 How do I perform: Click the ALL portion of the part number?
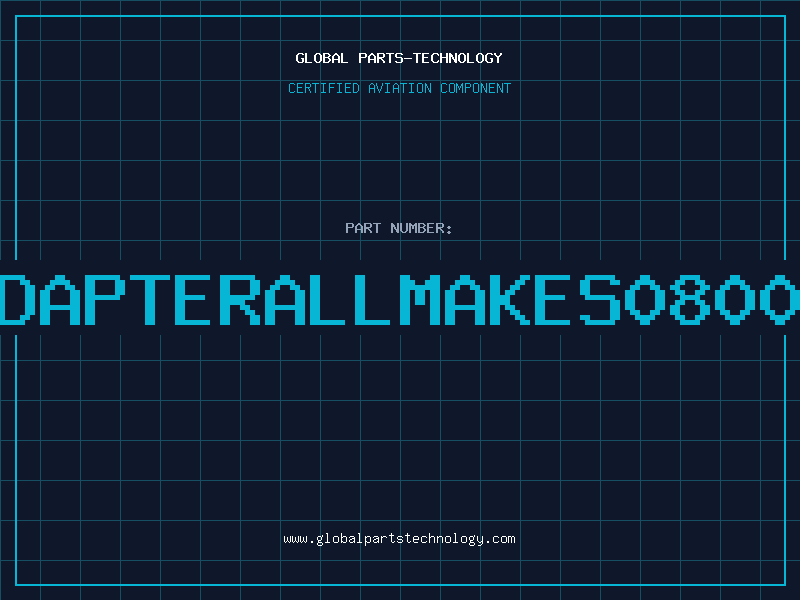(x=327, y=299)
